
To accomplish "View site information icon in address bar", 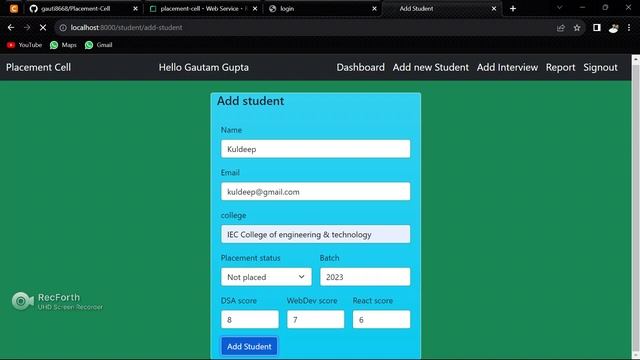I will [63, 28].
